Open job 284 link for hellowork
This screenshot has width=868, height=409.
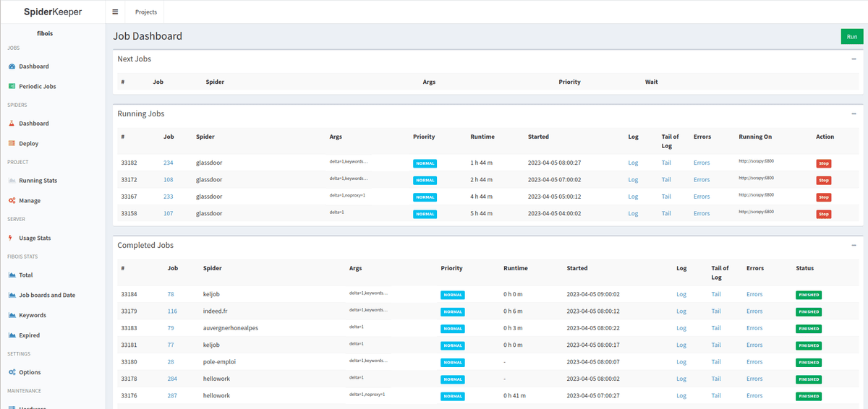172,379
